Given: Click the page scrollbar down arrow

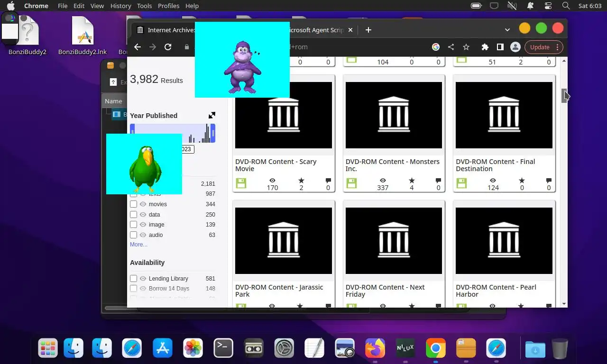Looking at the screenshot, I should point(564,304).
